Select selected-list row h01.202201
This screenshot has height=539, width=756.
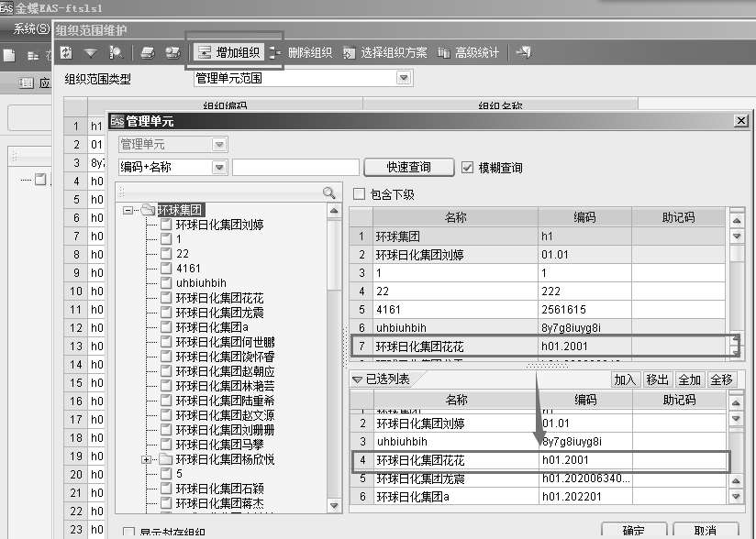click(538, 497)
